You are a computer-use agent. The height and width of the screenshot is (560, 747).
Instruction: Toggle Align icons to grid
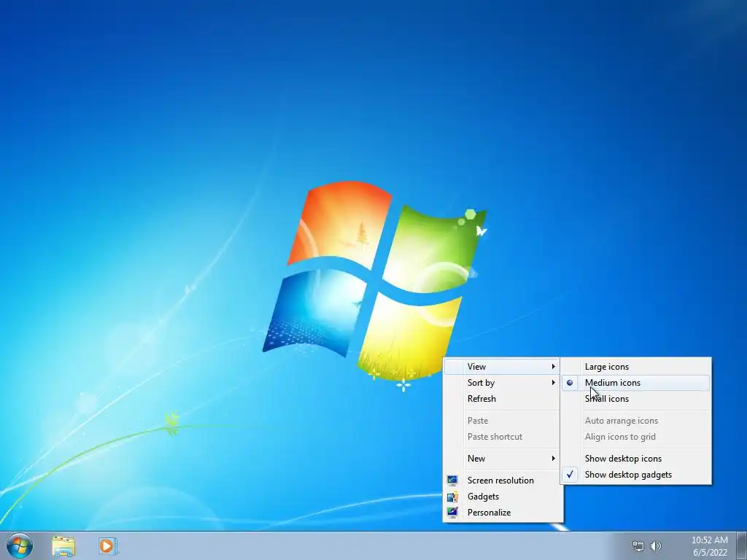635,437
